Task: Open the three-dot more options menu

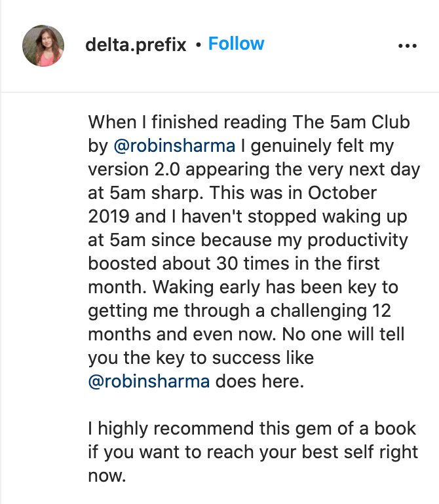Action: 408,46
